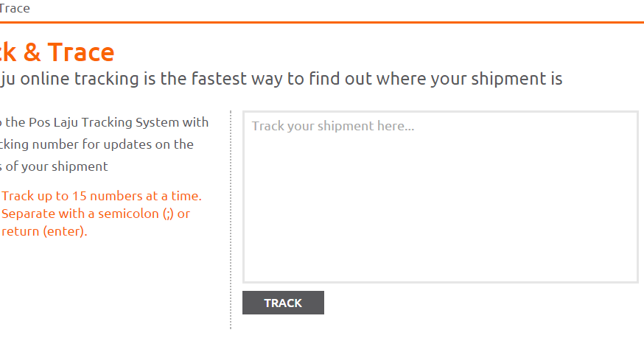
Task: Click the dotted vertical divider line
Action: click(x=231, y=221)
